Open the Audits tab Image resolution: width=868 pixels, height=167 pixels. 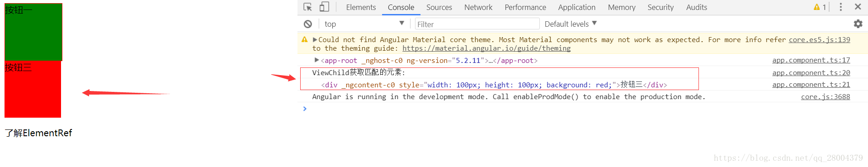tap(697, 7)
